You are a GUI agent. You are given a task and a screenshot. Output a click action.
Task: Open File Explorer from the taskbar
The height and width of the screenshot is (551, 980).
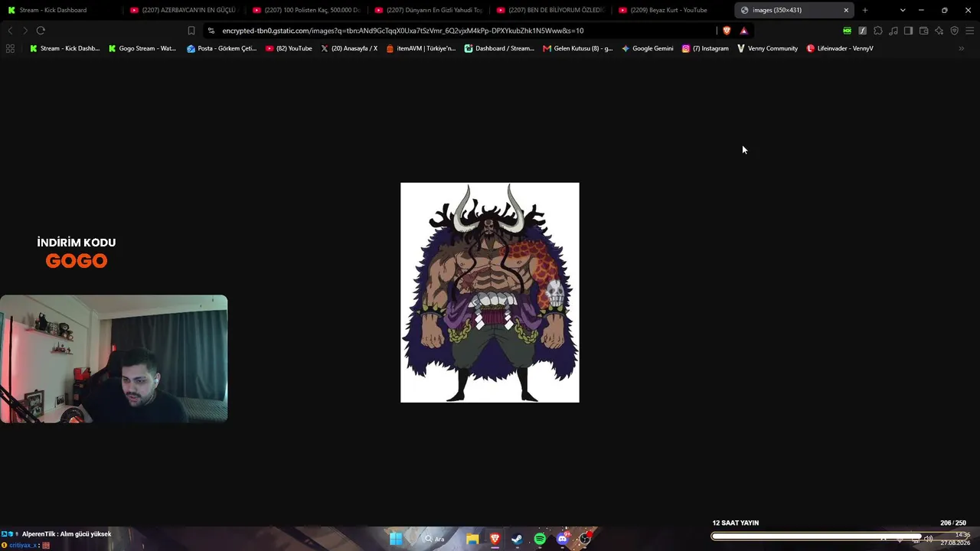click(x=472, y=539)
